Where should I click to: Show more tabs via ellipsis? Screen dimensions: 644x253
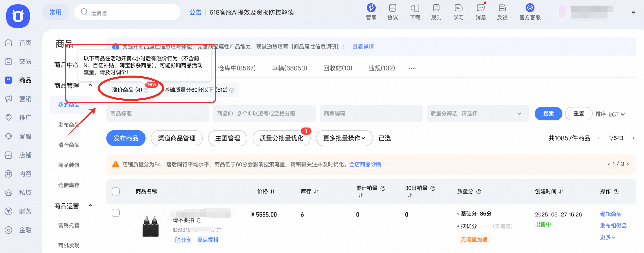point(412,68)
